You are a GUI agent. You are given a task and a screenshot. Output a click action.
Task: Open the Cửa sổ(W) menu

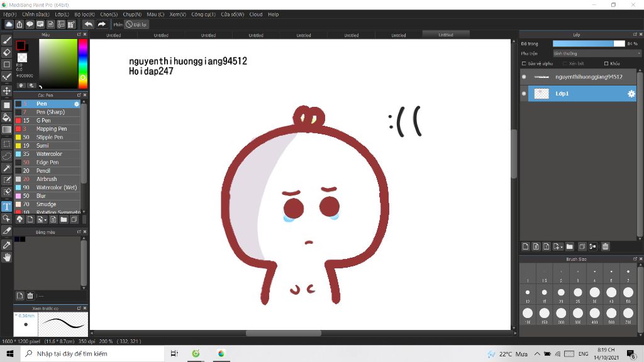click(233, 14)
